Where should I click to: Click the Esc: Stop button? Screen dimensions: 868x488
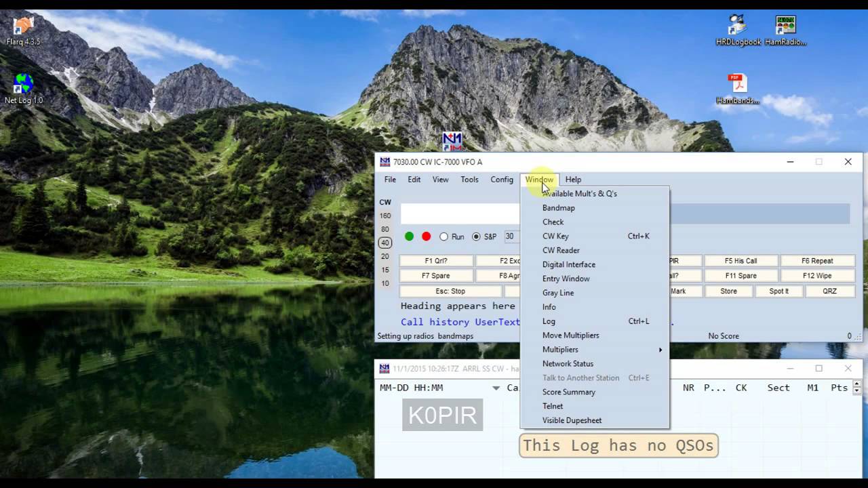(x=450, y=291)
